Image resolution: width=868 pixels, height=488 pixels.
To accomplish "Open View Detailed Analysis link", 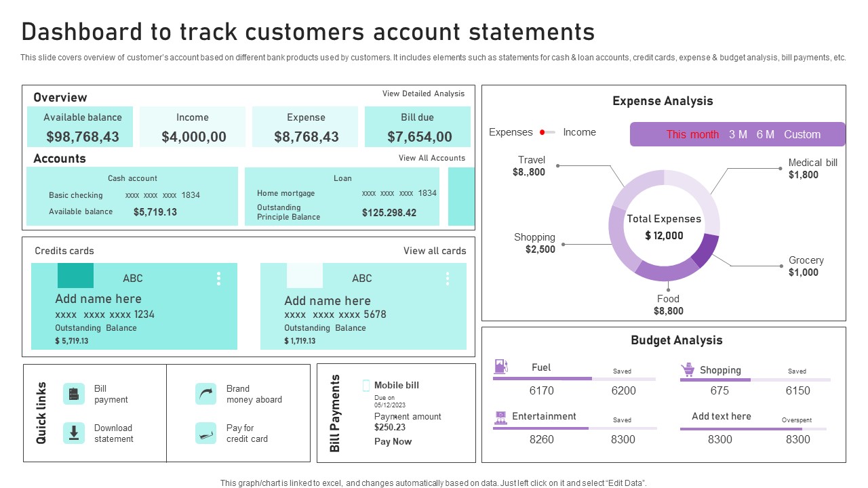I will (x=424, y=94).
